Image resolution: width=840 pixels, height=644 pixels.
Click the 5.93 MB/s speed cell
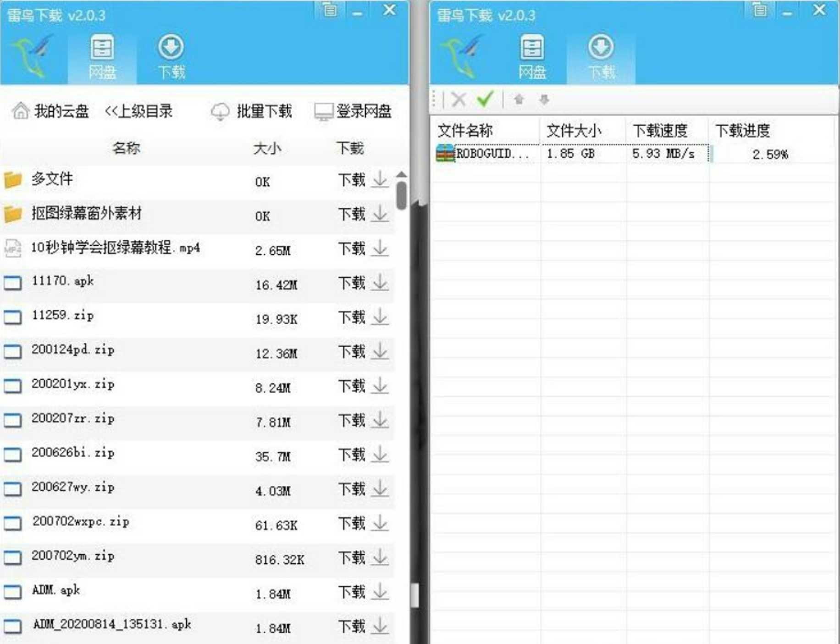pos(663,154)
